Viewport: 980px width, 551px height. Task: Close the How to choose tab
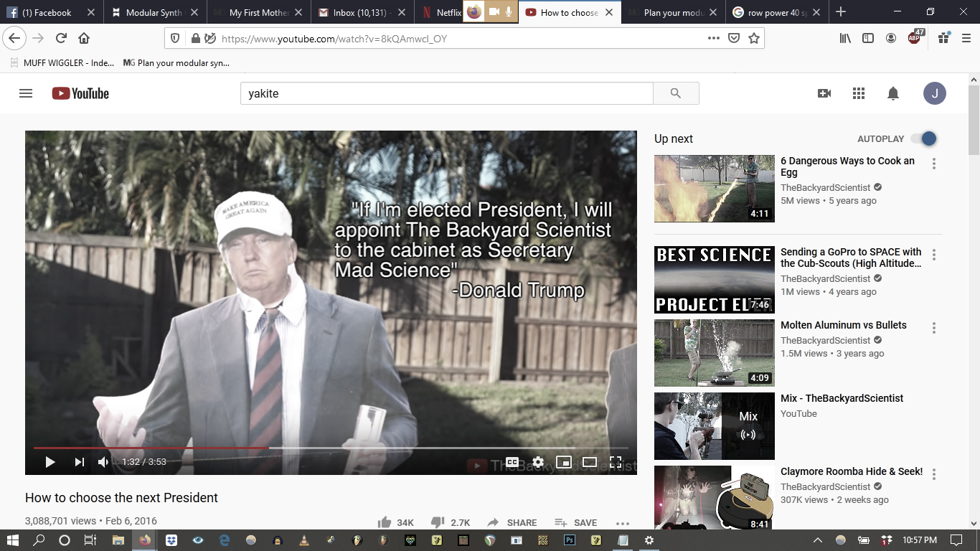click(x=609, y=12)
